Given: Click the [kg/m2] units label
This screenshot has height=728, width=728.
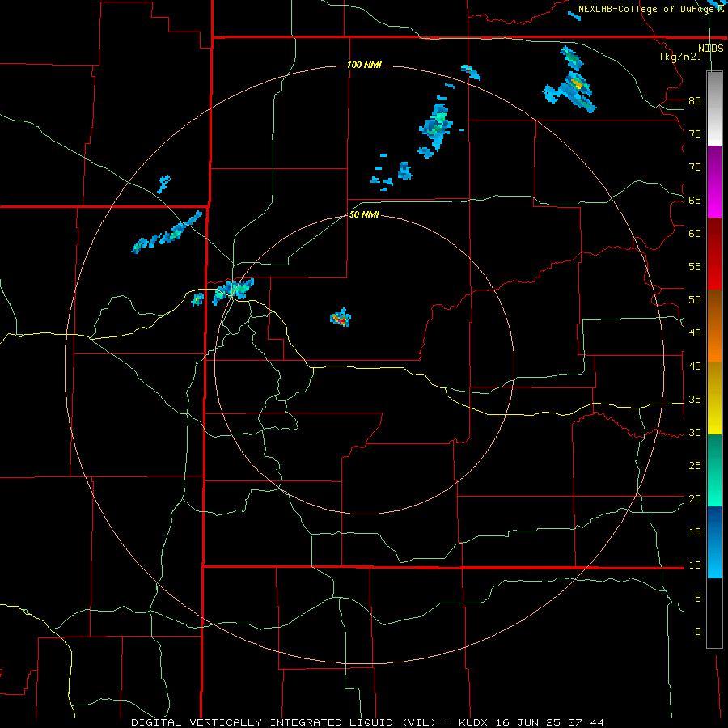Looking at the screenshot, I should tap(680, 57).
